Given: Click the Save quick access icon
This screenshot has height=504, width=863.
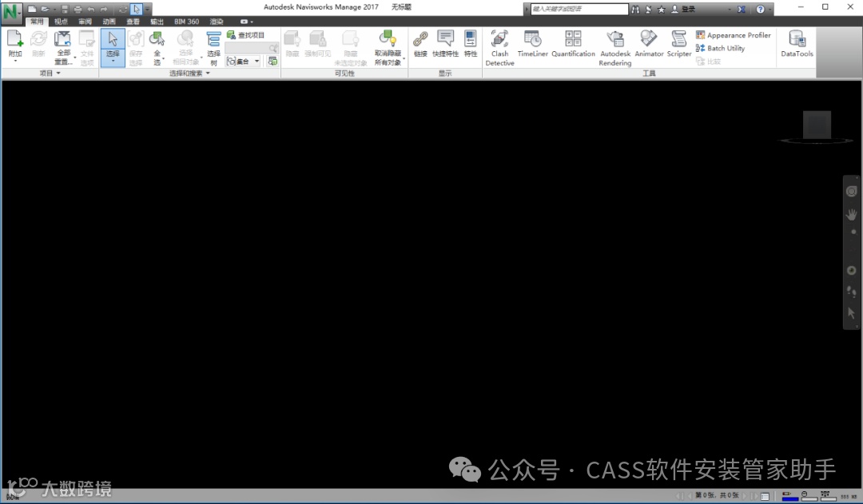Looking at the screenshot, I should pos(65,10).
